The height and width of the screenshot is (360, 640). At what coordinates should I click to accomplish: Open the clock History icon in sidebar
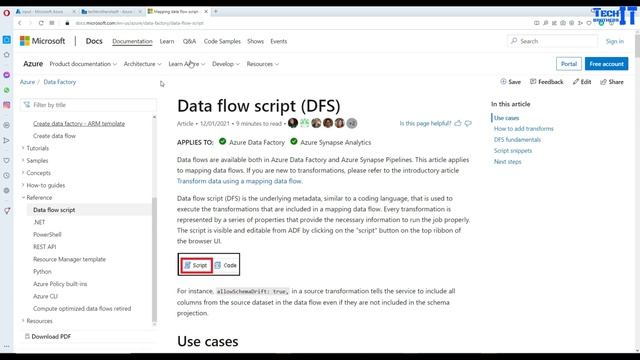(7, 176)
